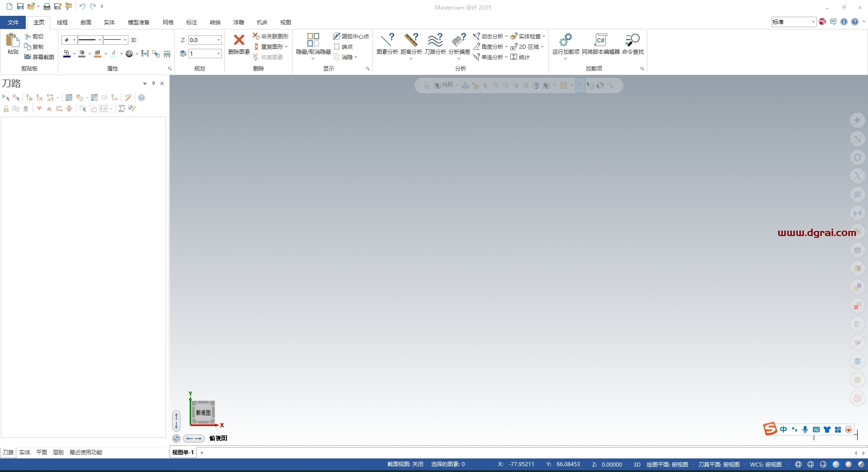Viewport: 868px width, 472px height.
Task: Switch to the 线框 ribbon tab
Action: [62, 23]
